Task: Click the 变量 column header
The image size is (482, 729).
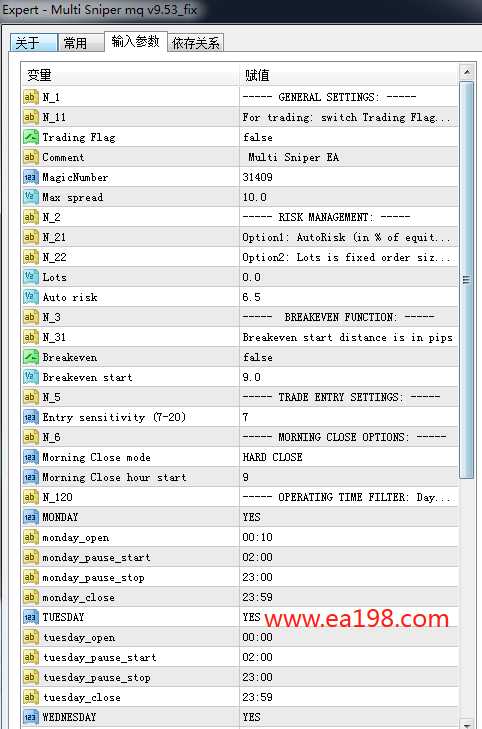Action: click(130, 74)
